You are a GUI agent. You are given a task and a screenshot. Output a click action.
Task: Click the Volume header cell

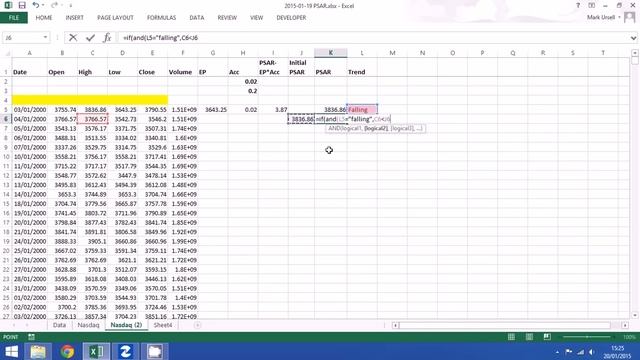coord(182,67)
